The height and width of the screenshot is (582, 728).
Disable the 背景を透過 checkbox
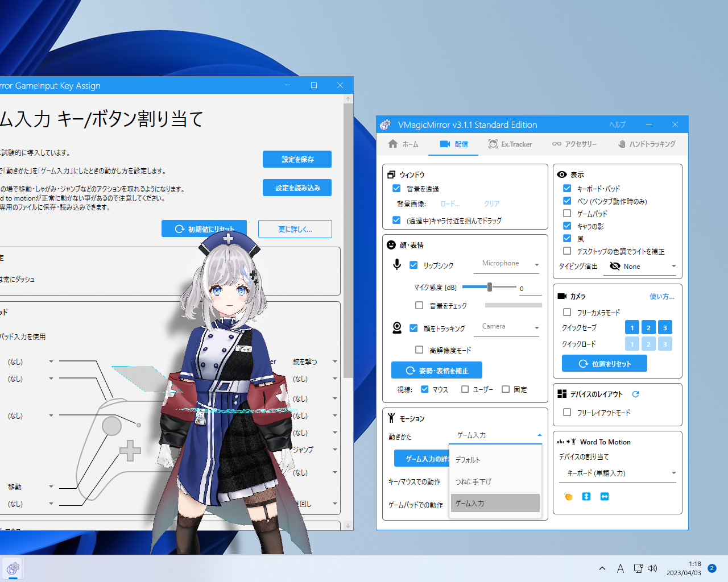(x=396, y=188)
